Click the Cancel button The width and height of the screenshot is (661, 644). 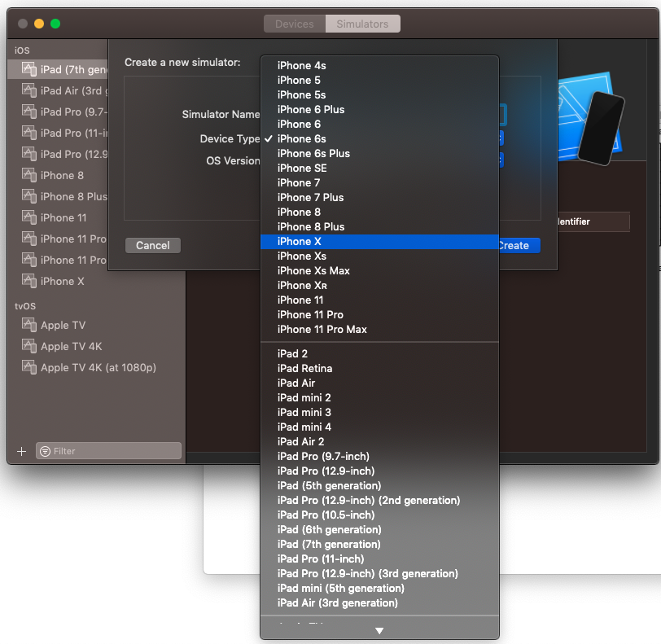(x=152, y=245)
